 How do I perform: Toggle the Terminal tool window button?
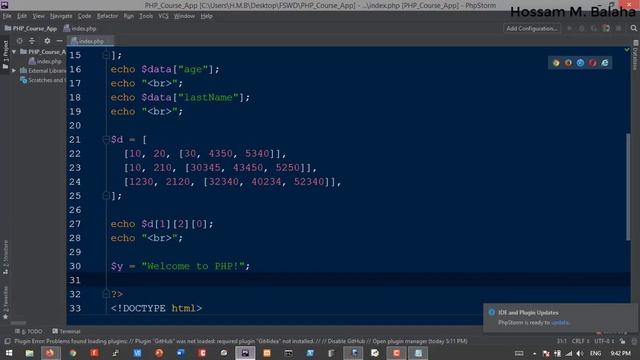pyautogui.click(x=66, y=331)
